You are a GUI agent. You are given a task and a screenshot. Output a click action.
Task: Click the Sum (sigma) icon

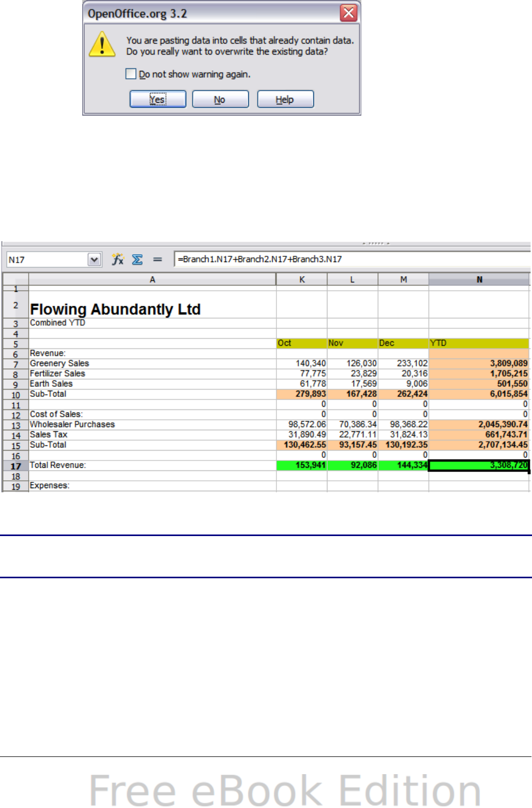tap(137, 259)
